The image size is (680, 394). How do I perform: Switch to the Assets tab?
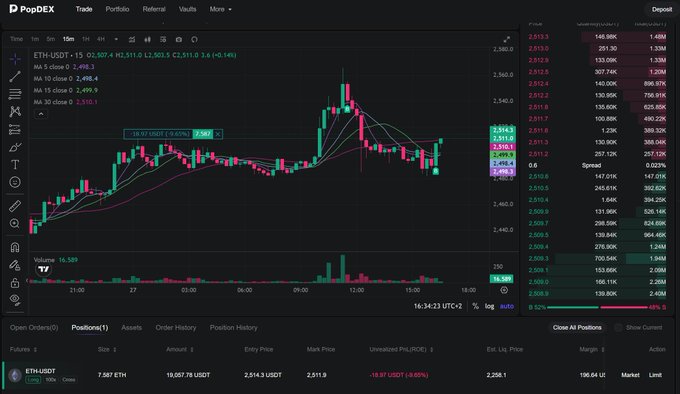coord(131,328)
